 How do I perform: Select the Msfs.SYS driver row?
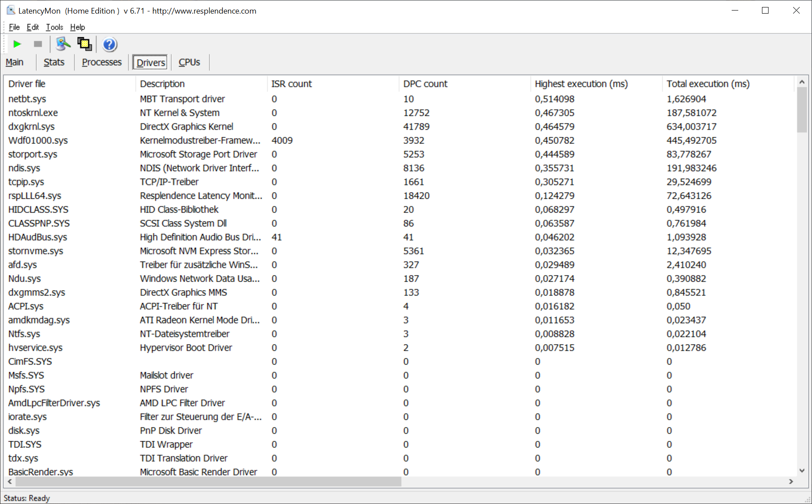coord(400,375)
